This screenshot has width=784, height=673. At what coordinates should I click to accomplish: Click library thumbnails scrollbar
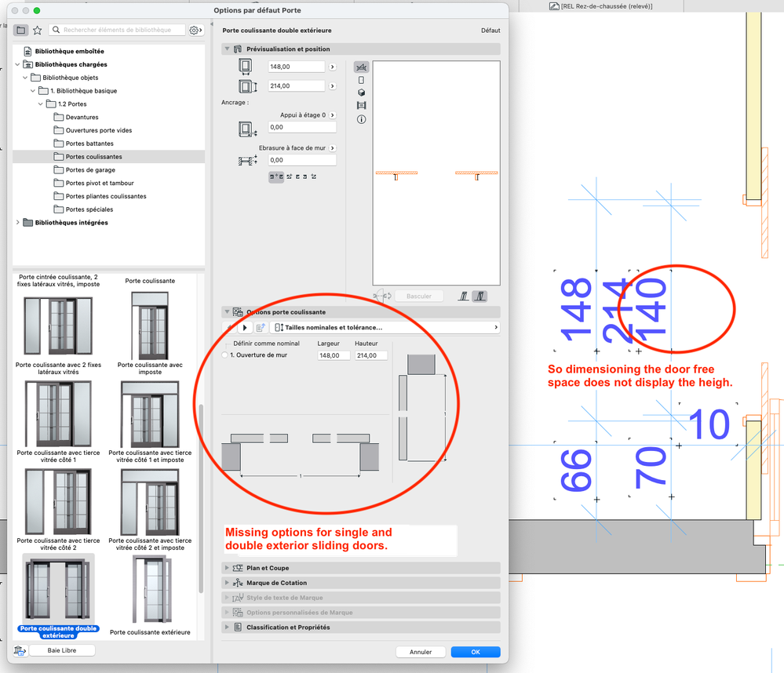click(x=201, y=498)
